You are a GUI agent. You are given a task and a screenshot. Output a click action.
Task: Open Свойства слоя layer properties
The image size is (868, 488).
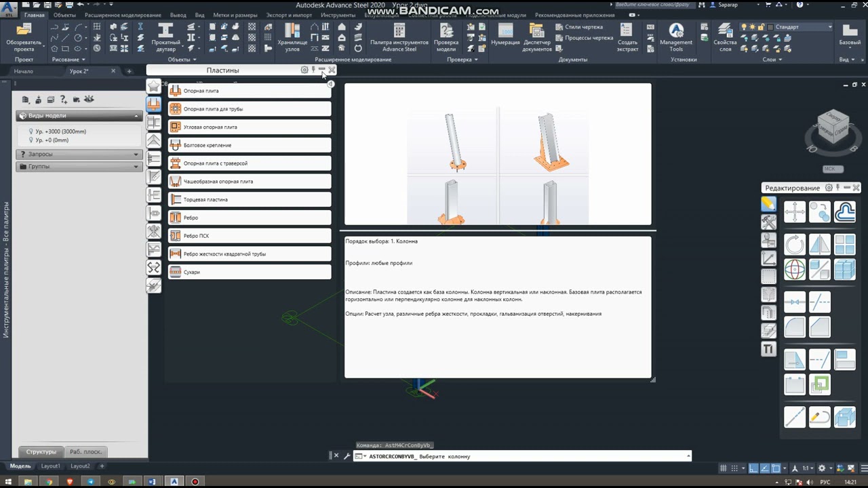click(725, 38)
